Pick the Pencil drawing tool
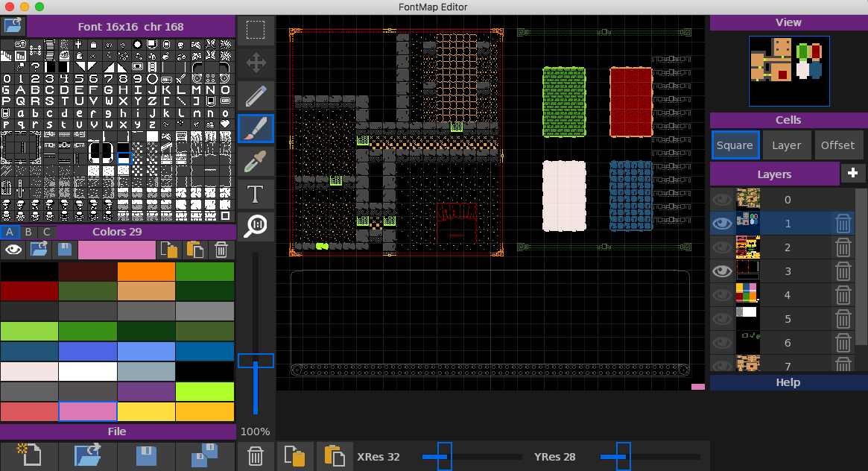This screenshot has height=471, width=868. (x=256, y=96)
